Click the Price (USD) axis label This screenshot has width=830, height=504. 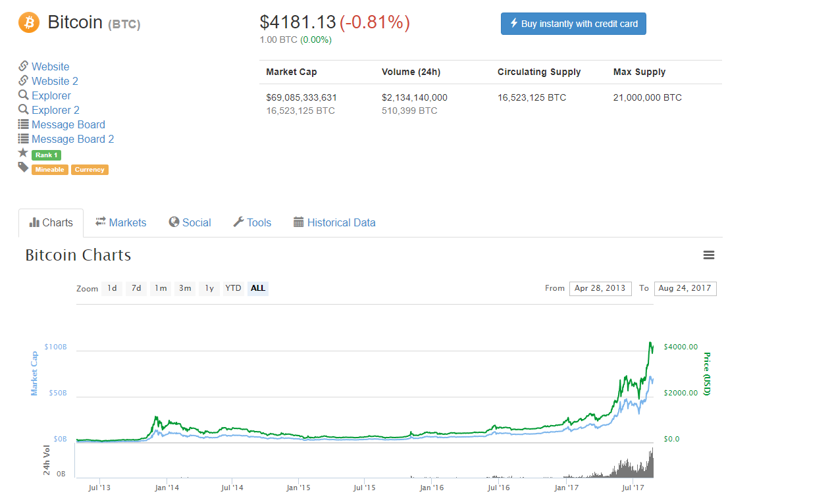pos(707,374)
